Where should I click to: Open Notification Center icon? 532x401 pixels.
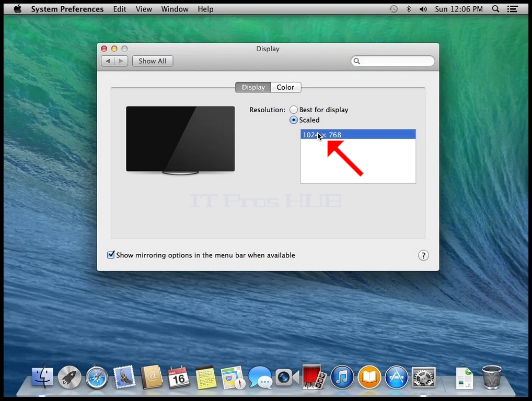point(512,9)
